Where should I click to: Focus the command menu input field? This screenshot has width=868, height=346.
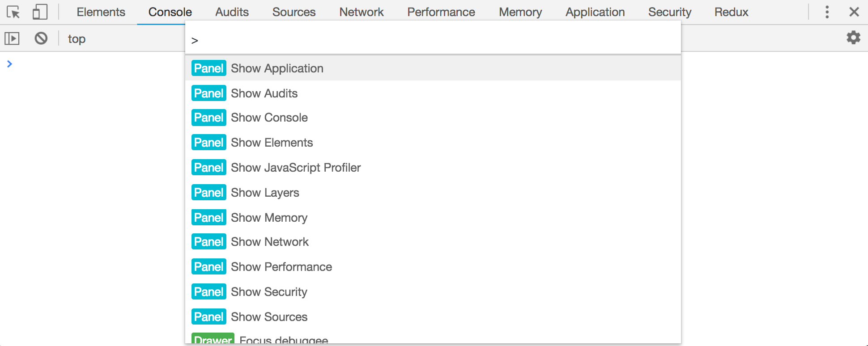pyautogui.click(x=433, y=40)
